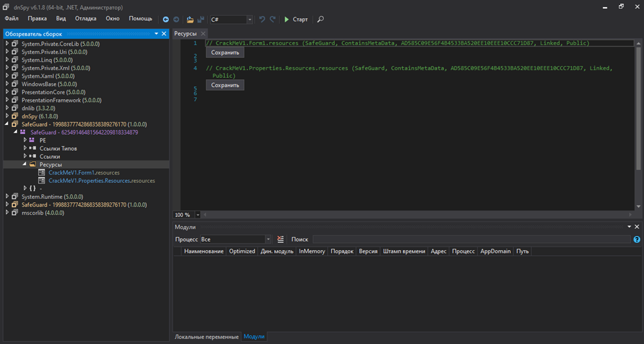
Task: Select the Ресурсы document tab
Action: click(x=185, y=33)
